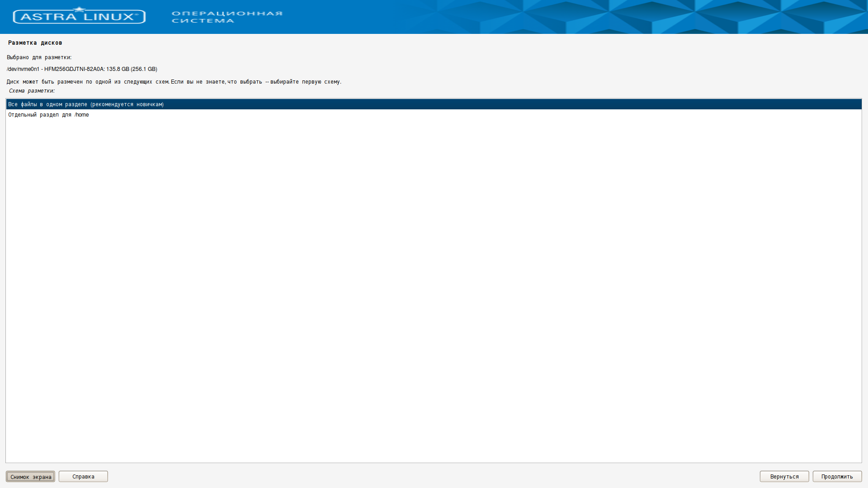Go back with the 'Вернуться' button
Image resolution: width=868 pixels, height=488 pixels.
(784, 477)
